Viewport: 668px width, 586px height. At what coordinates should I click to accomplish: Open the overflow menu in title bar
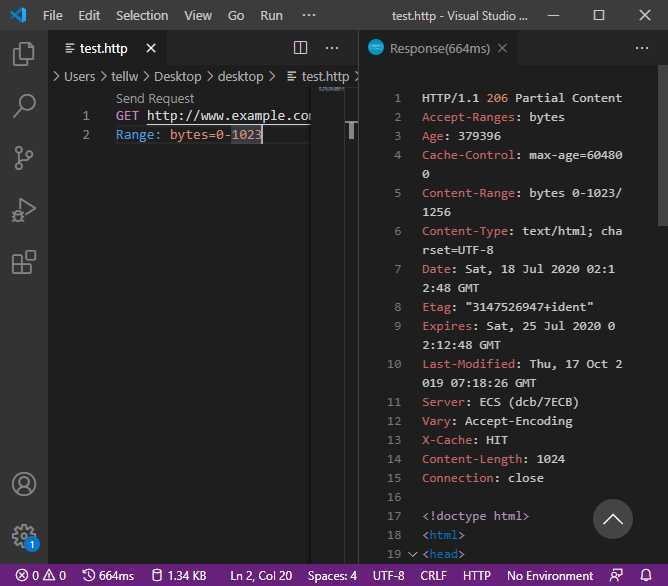(x=308, y=15)
